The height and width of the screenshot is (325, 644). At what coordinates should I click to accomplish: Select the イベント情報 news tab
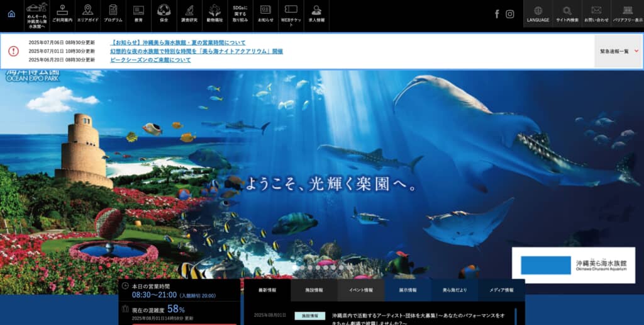360,290
